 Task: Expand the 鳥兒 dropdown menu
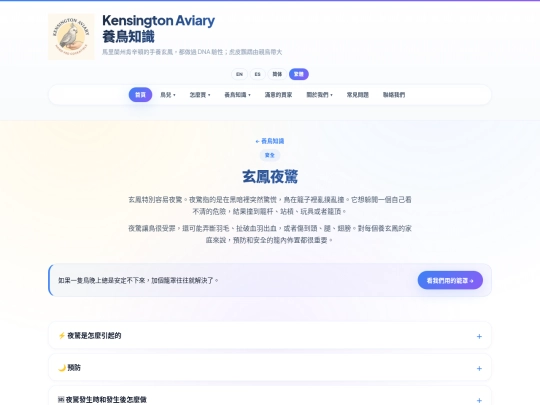point(168,95)
